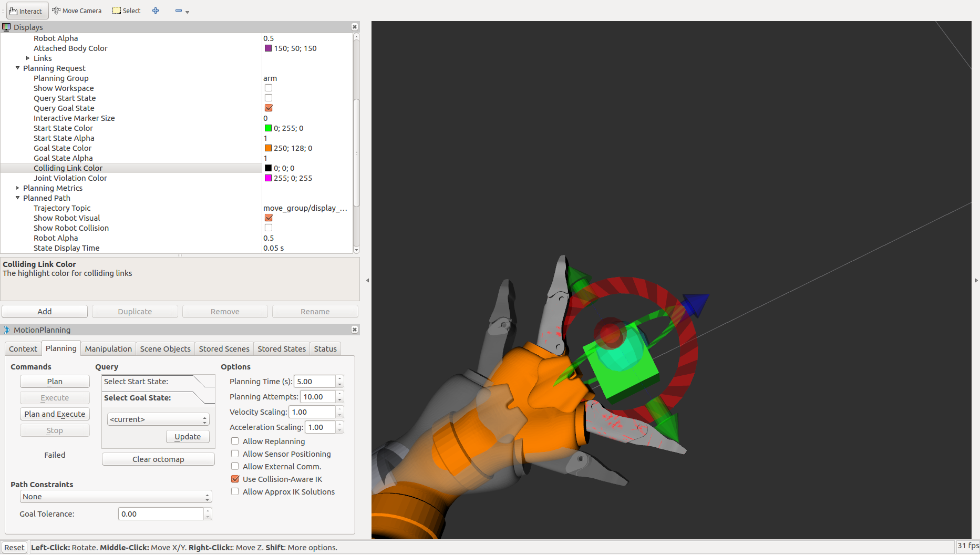The height and width of the screenshot is (555, 980).
Task: Click the Colliding Link Color black swatch
Action: click(x=269, y=168)
